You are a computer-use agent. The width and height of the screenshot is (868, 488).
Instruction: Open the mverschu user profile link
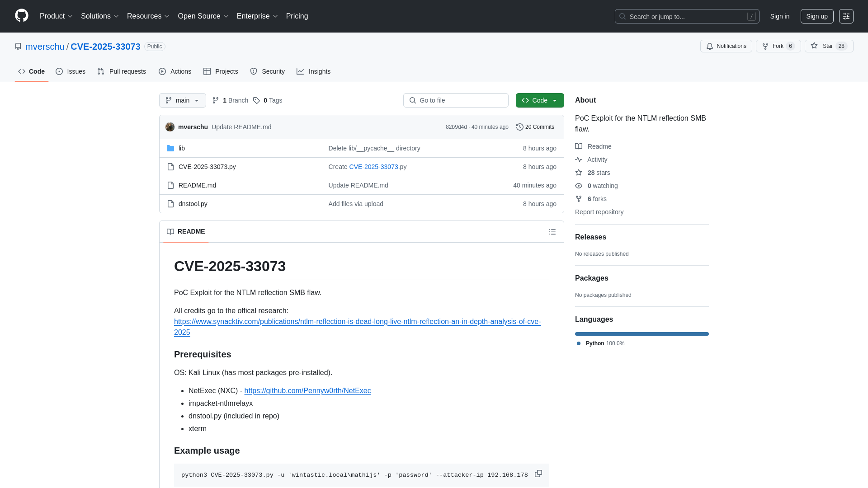click(x=45, y=47)
